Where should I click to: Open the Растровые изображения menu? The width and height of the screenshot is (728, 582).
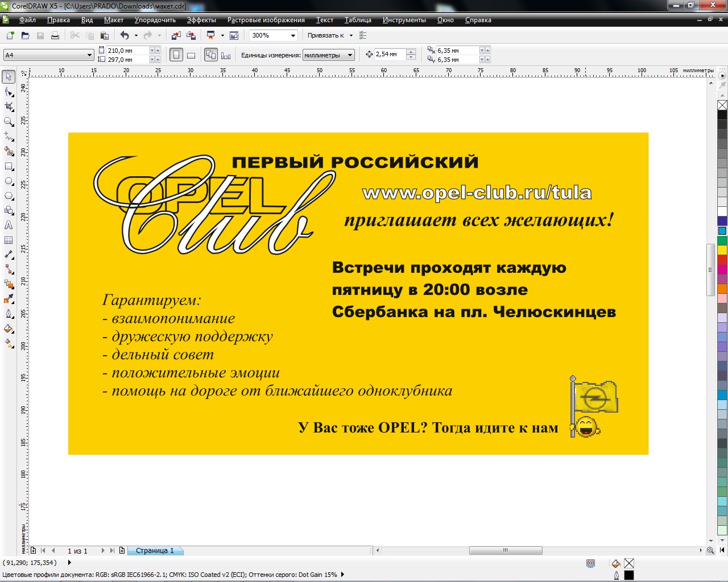click(266, 20)
